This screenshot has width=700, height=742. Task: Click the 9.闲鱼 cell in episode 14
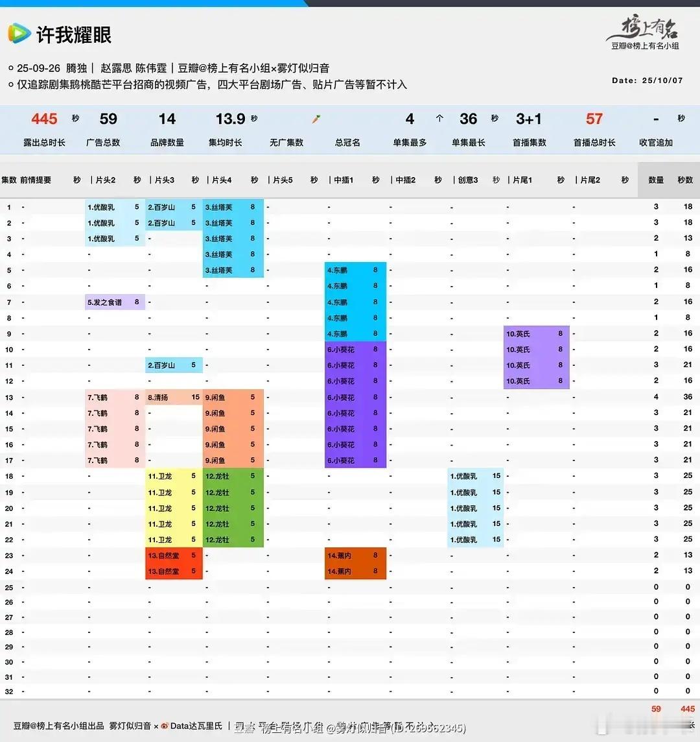[x=233, y=413]
